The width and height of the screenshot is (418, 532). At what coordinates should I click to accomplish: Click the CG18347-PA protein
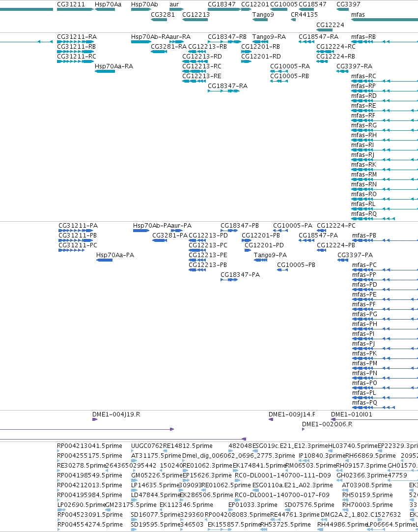click(229, 280)
